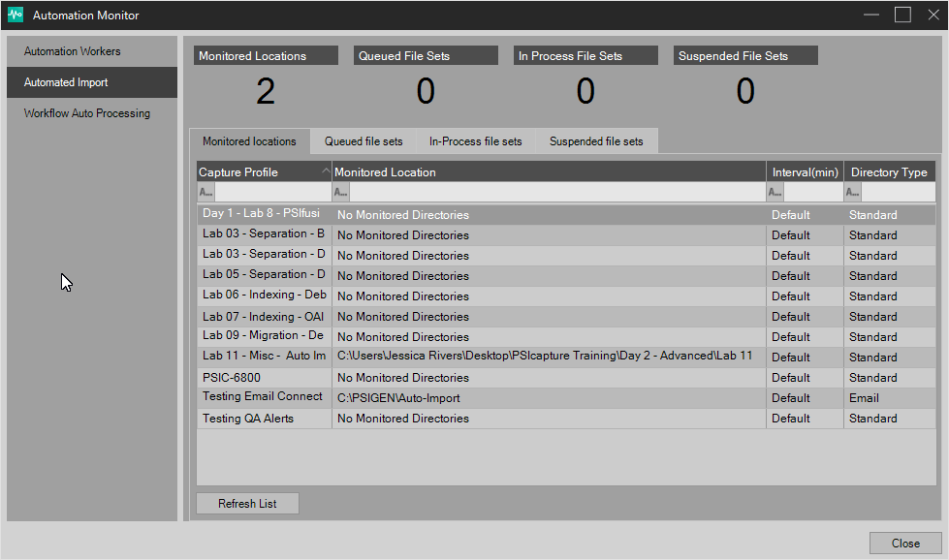949x560 pixels.
Task: Select the Lab 03 - Separation - B profile
Action: pyautogui.click(x=264, y=233)
